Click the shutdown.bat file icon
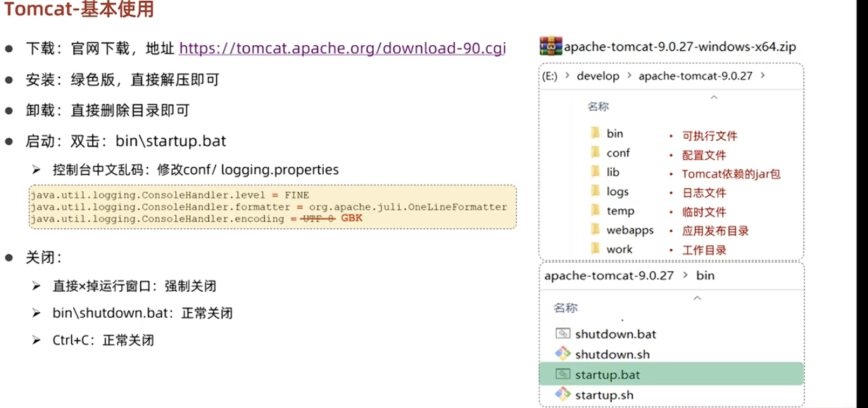 click(x=562, y=334)
